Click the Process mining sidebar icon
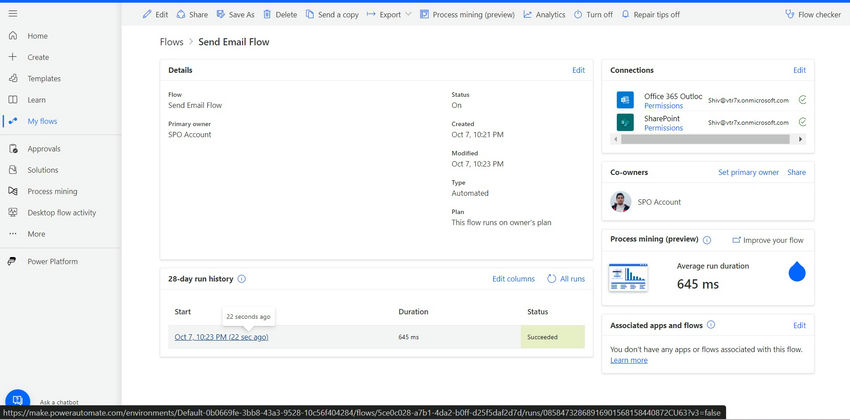This screenshot has height=420, width=850. point(13,191)
